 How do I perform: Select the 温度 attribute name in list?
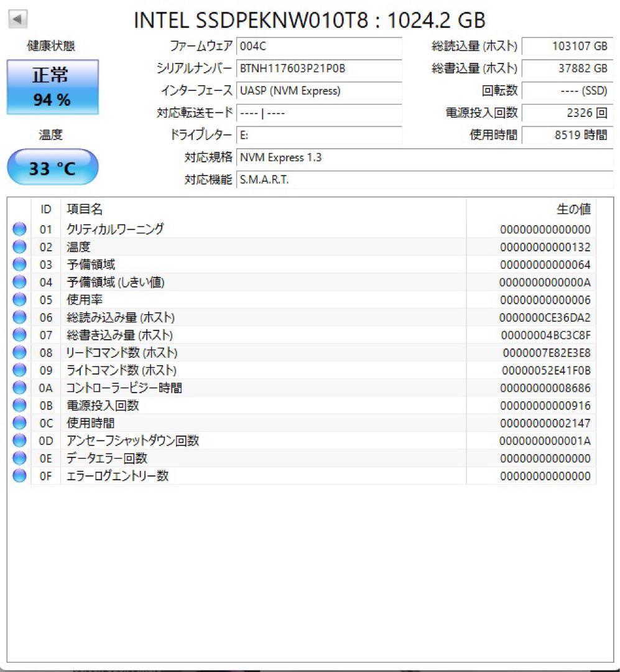(78, 247)
